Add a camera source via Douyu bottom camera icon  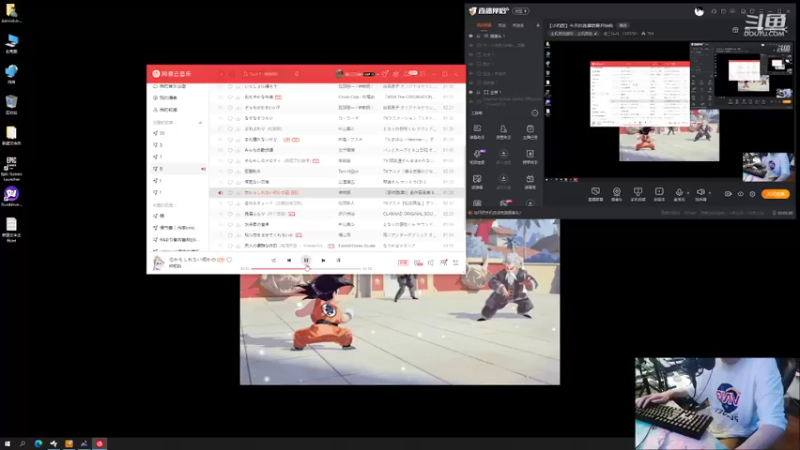(616, 193)
